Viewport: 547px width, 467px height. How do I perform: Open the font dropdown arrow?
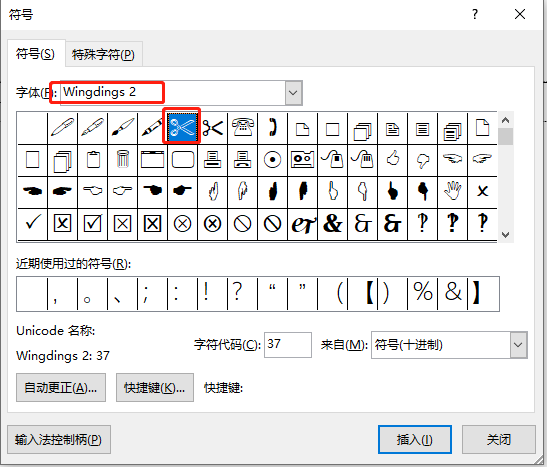tap(293, 93)
